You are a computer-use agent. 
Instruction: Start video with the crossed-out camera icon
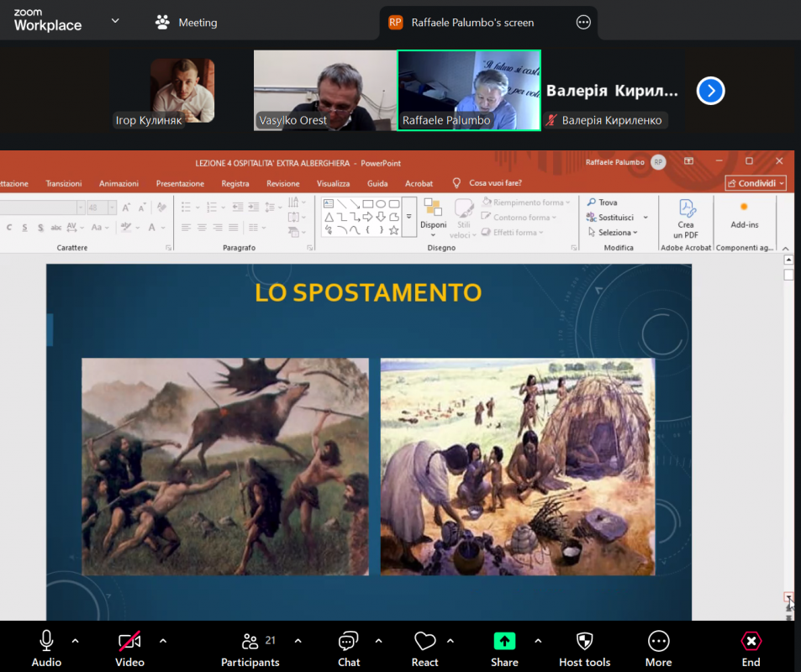pos(129,642)
